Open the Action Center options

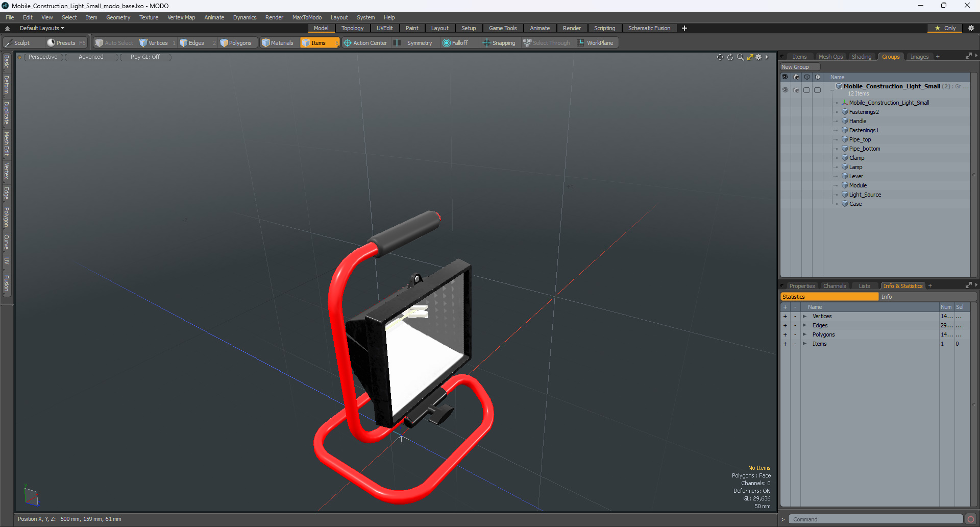(x=365, y=43)
